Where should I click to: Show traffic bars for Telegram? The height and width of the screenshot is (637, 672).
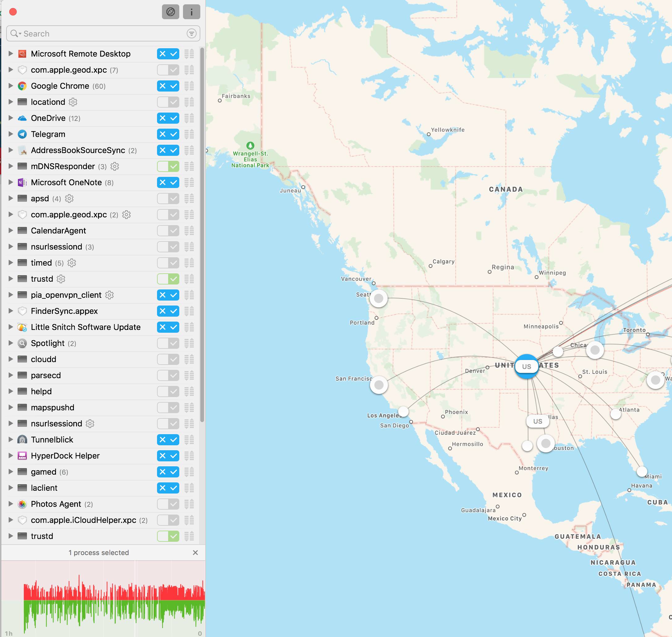tap(189, 134)
